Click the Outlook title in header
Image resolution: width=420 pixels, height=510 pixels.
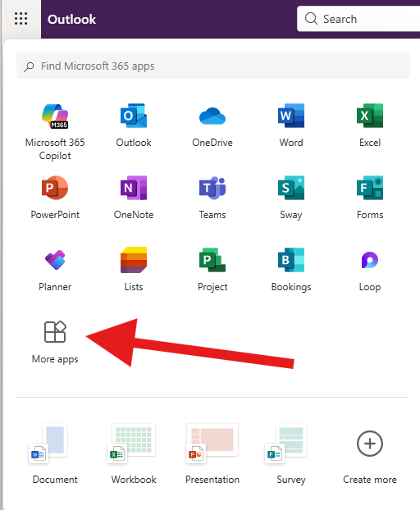71,19
